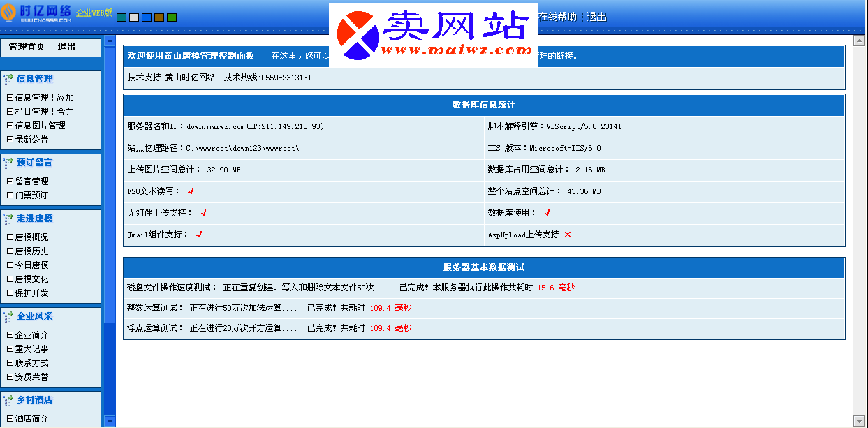Click sidebar scrollbar down arrow
The height and width of the screenshot is (428, 868).
[110, 421]
